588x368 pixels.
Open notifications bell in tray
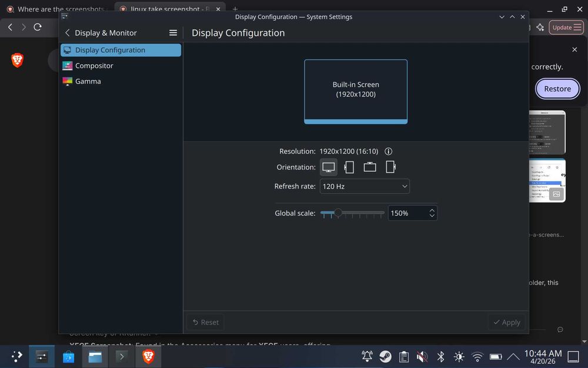pos(367,356)
